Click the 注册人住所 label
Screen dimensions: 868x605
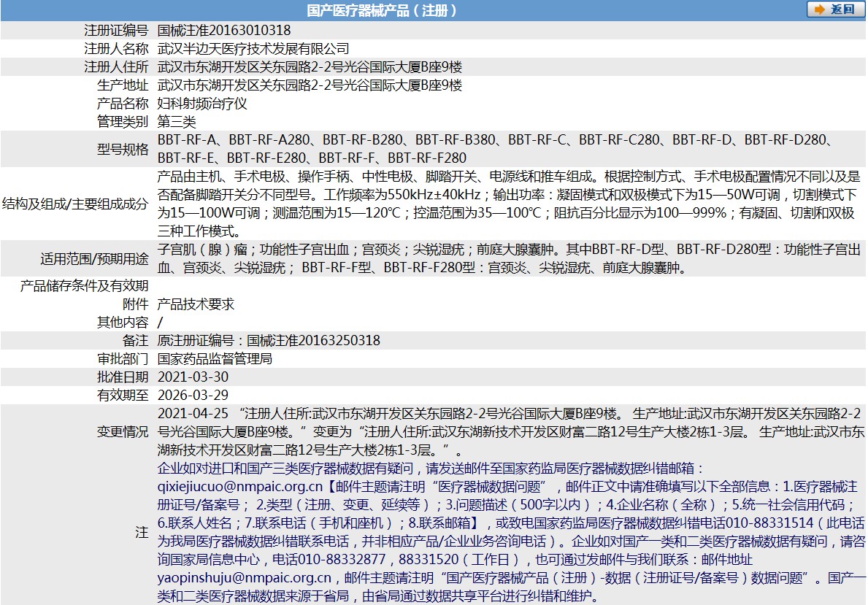[116, 67]
